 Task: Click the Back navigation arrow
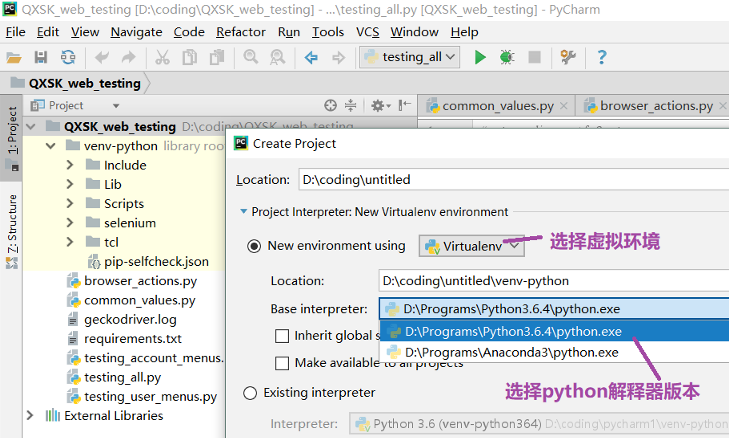[x=311, y=58]
